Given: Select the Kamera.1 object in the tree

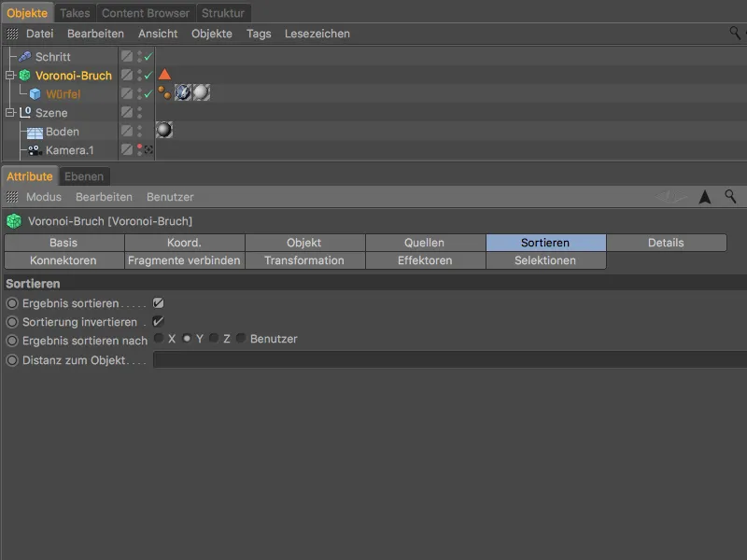Looking at the screenshot, I should coord(69,150).
